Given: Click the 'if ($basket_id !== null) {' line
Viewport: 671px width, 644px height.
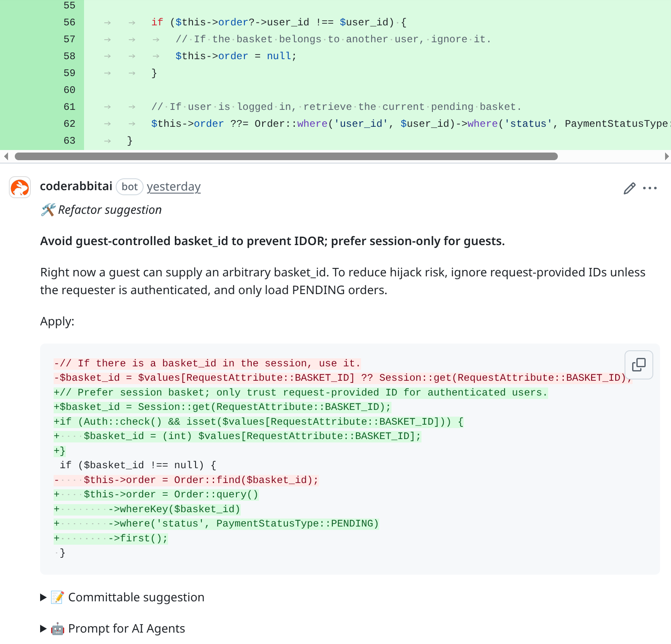Looking at the screenshot, I should click(138, 465).
